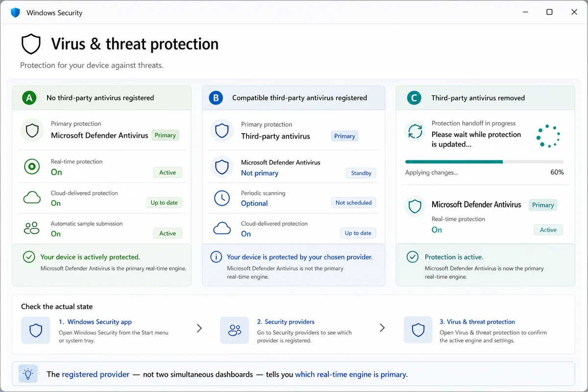Viewport: 588px width, 392px height.
Task: Click the dotted loading spinner in panel C
Action: tap(548, 136)
